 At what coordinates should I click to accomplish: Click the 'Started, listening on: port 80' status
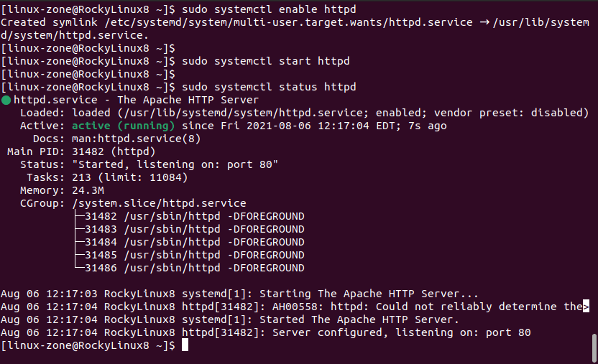pyautogui.click(x=175, y=164)
